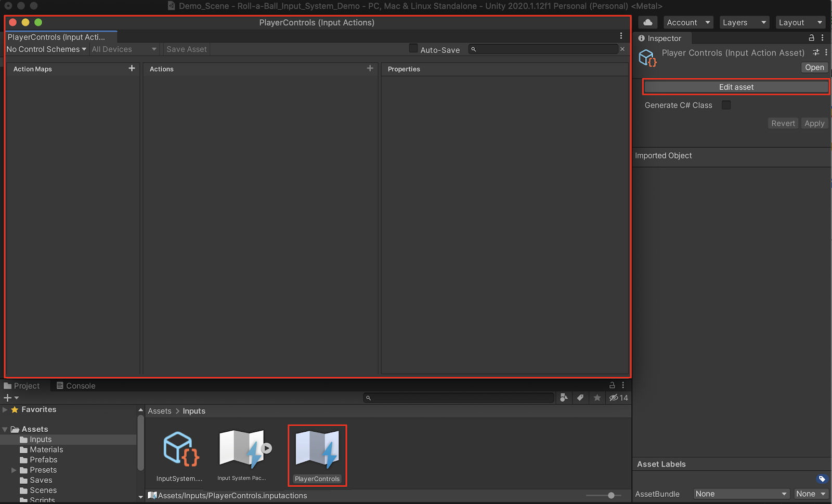Switch to the Console tab
The width and height of the screenshot is (832, 504).
click(76, 386)
